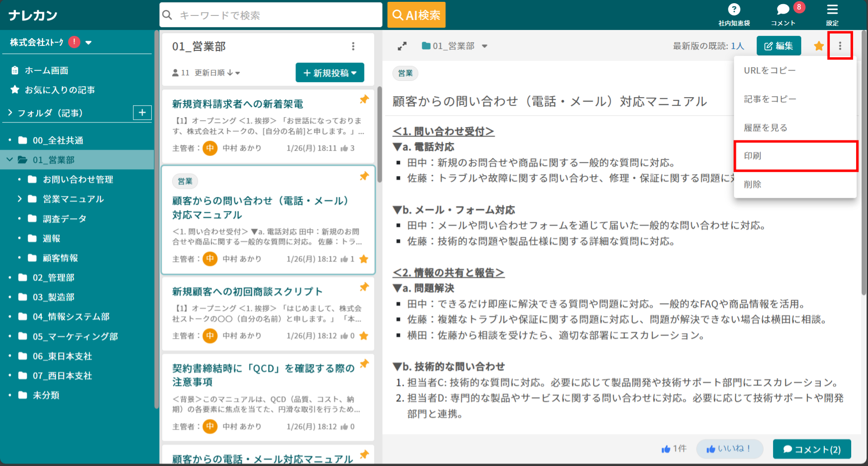This screenshot has height=466, width=868.
Task: Click the fullscreen expand arrows above the article
Action: tap(401, 46)
